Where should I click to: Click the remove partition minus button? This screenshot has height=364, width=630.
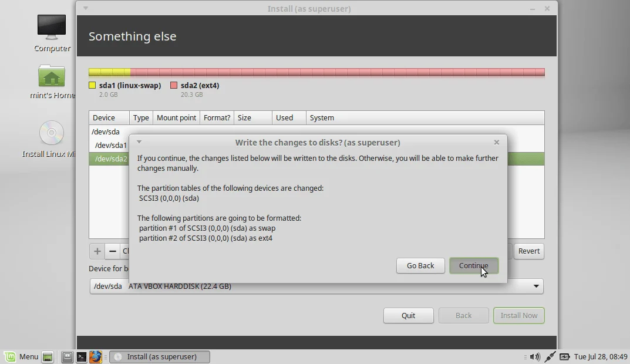[112, 251]
